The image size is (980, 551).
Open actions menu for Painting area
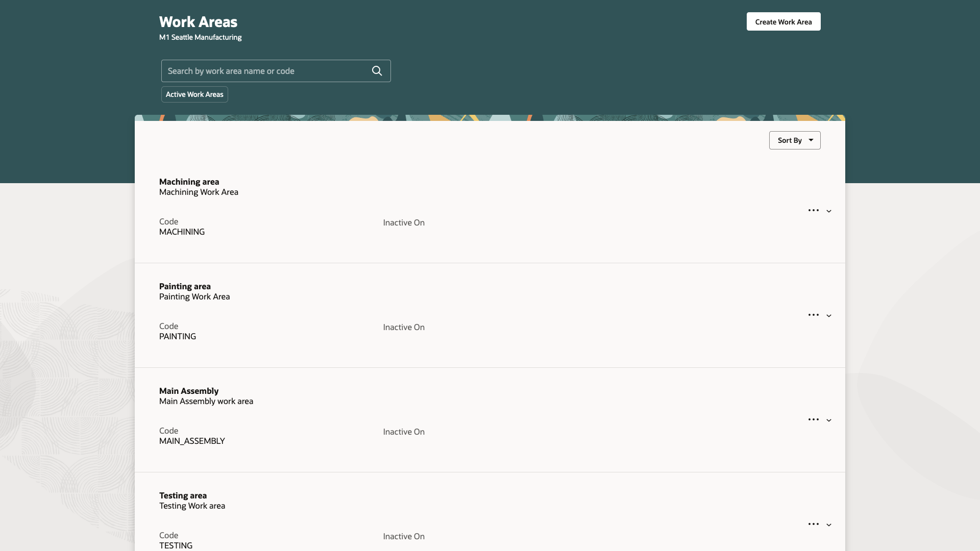(813, 315)
